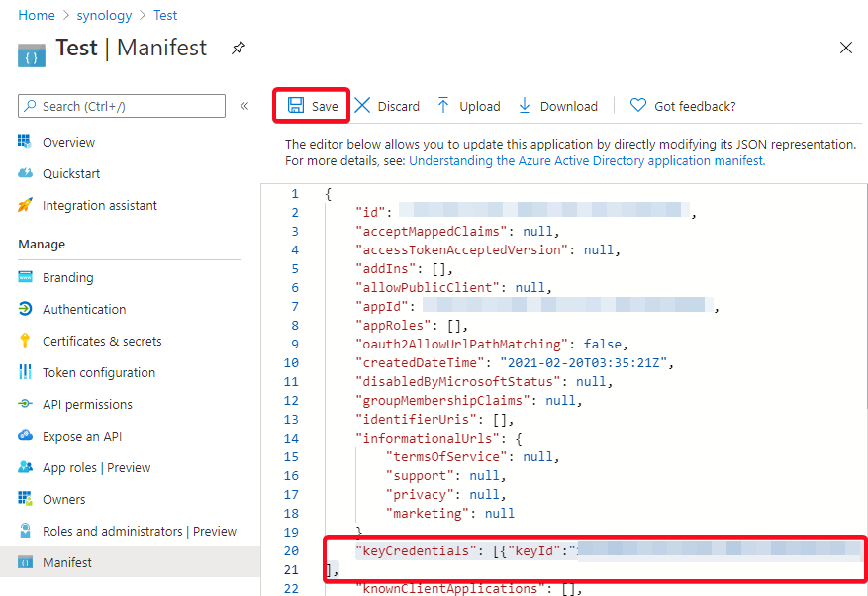
Task: Click the Integration assistant rocket icon
Action: pyautogui.click(x=25, y=205)
